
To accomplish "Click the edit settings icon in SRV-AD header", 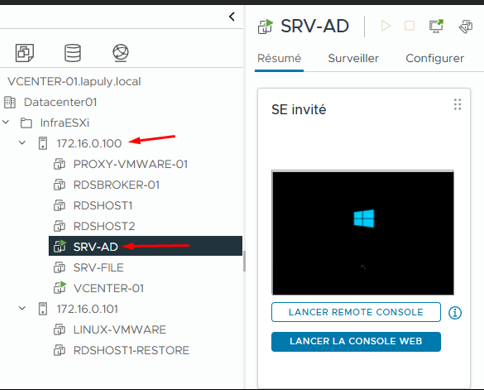I will pyautogui.click(x=466, y=26).
